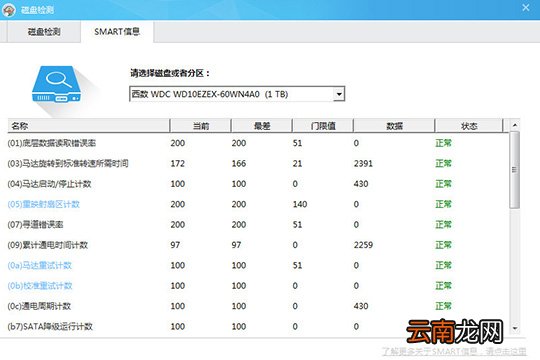This screenshot has height=360, width=540.
Task: Click the app logo in title bar
Action: pyautogui.click(x=9, y=10)
